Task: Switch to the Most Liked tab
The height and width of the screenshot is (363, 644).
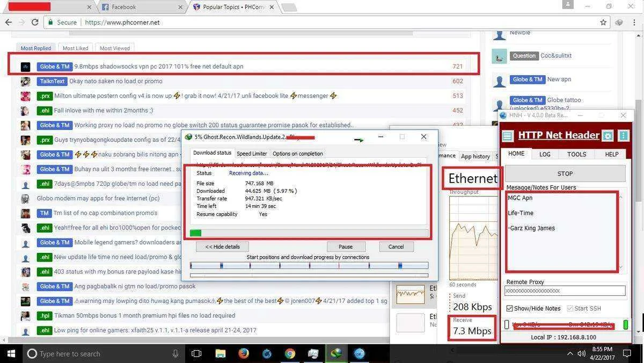Action: click(x=75, y=48)
